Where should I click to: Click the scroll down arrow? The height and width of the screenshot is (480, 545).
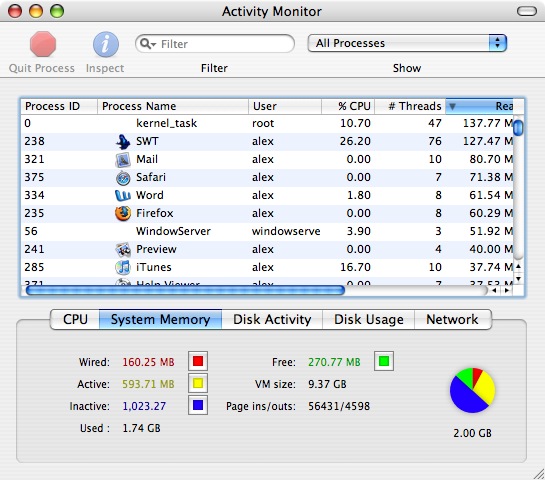coord(518,279)
